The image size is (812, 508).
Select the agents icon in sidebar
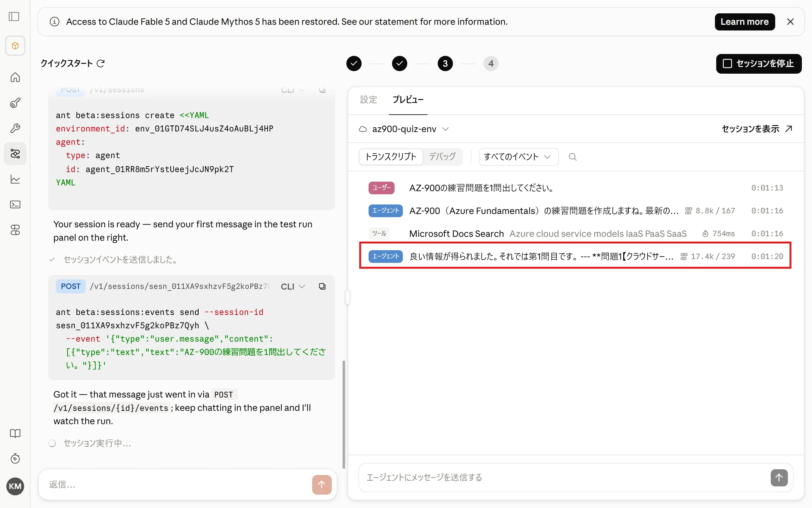(x=15, y=154)
